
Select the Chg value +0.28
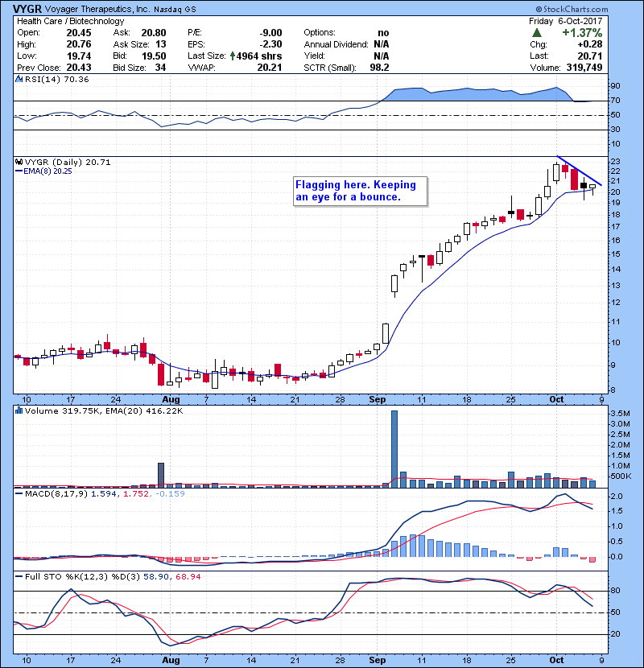click(x=590, y=44)
